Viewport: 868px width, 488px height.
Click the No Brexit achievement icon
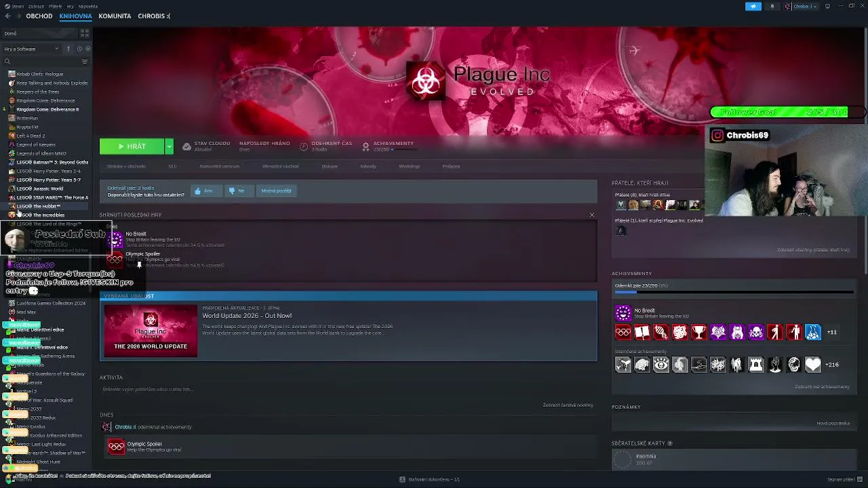(623, 312)
